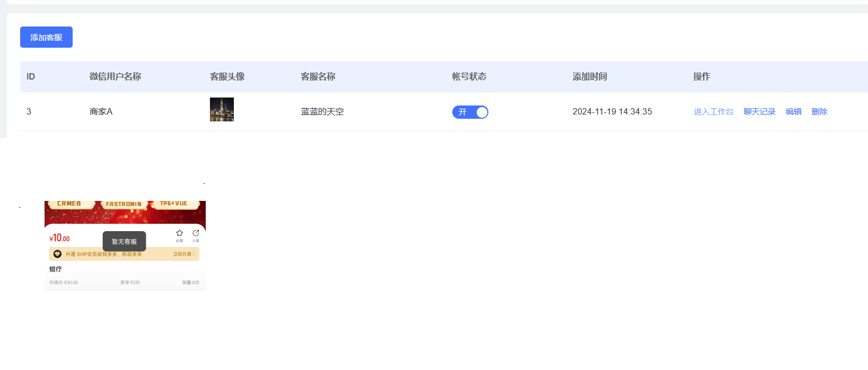Click the TP6+VUE label on banner

tap(173, 204)
